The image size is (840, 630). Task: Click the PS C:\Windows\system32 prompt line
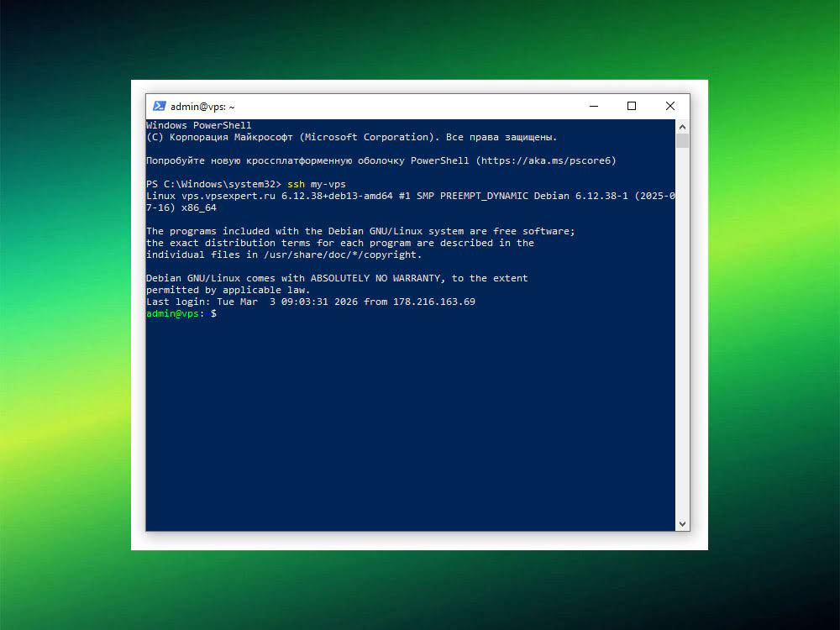(x=213, y=183)
